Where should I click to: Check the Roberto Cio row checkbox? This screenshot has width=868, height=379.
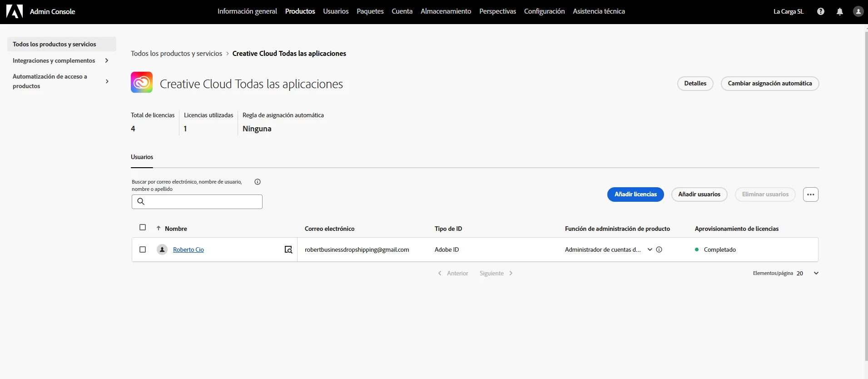(x=143, y=249)
